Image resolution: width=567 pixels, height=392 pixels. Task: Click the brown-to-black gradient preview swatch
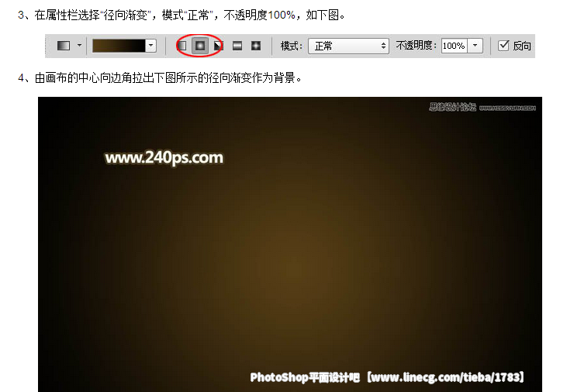(x=119, y=46)
